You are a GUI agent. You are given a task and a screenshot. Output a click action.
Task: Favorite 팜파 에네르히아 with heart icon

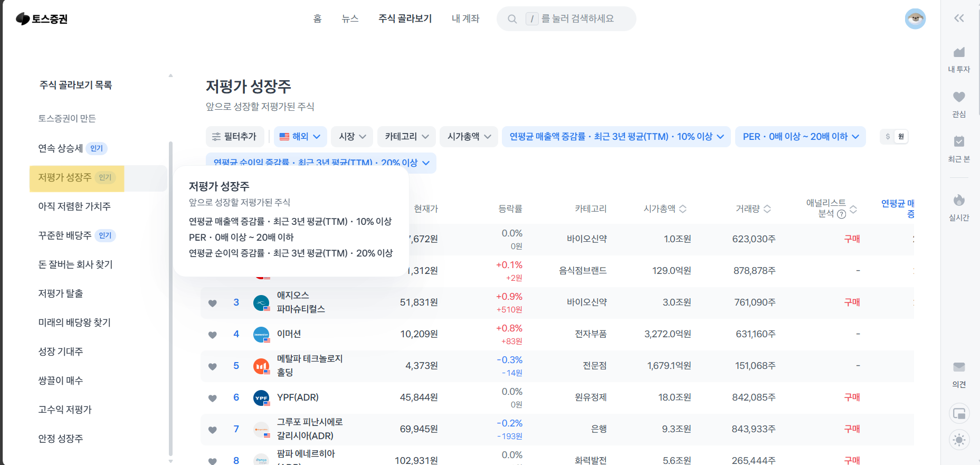point(213,461)
